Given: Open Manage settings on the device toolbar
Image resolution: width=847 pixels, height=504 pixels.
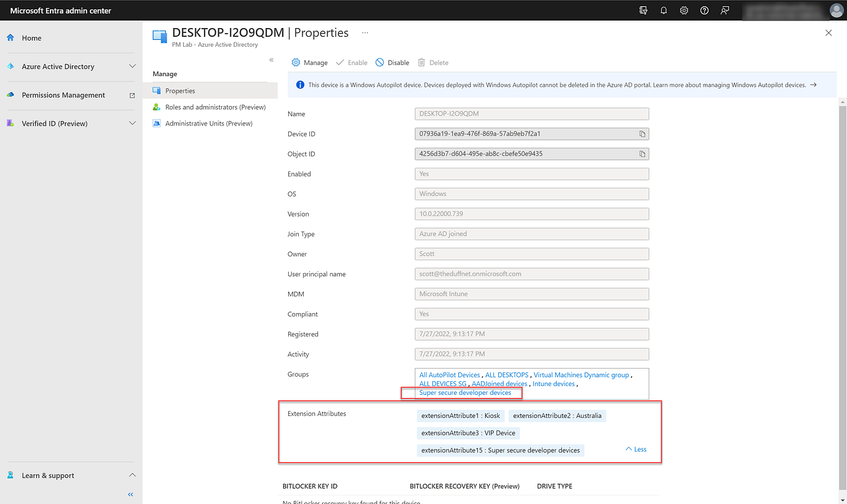Looking at the screenshot, I should point(309,62).
